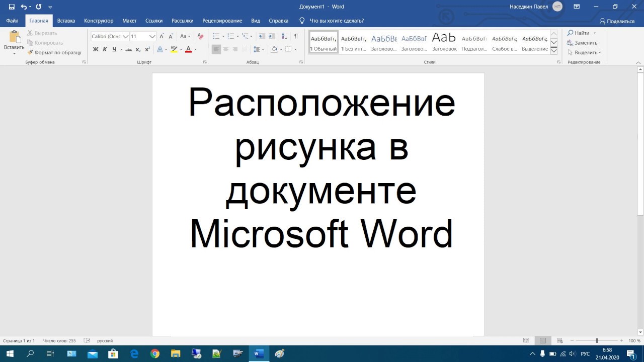Screen dimensions: 644x362
Task: Increase font size with the grow font icon
Action: [162, 36]
